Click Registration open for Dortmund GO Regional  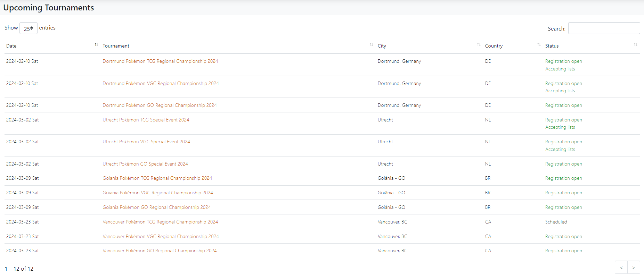tap(563, 105)
